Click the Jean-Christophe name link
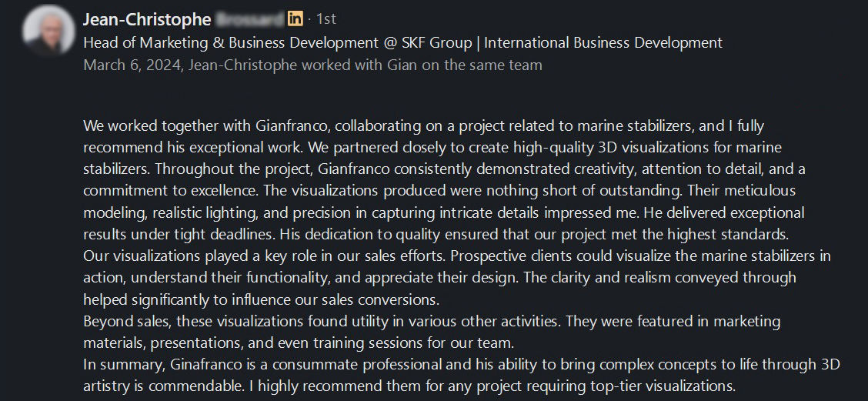The height and width of the screenshot is (401, 868). pyautogui.click(x=147, y=19)
